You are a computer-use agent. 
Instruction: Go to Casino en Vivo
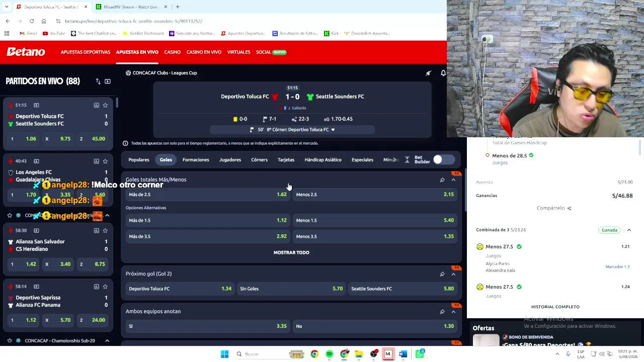tap(204, 52)
